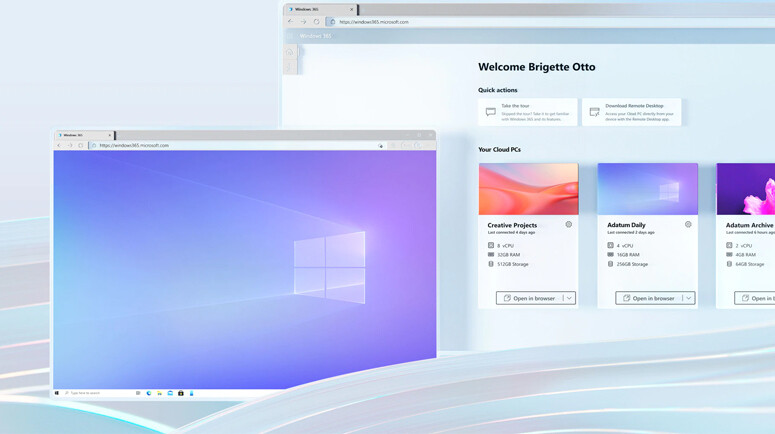Close the Windows 365 tab in rear browser

point(351,9)
